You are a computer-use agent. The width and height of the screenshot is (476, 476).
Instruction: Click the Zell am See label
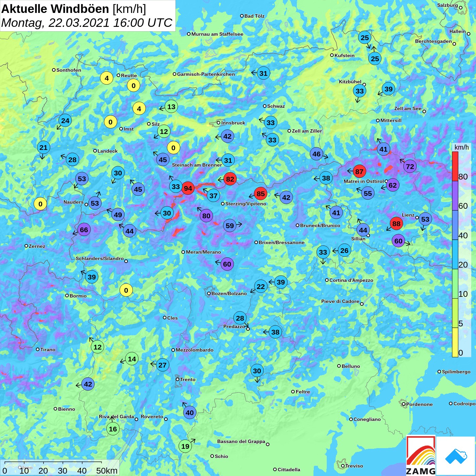pos(408,108)
